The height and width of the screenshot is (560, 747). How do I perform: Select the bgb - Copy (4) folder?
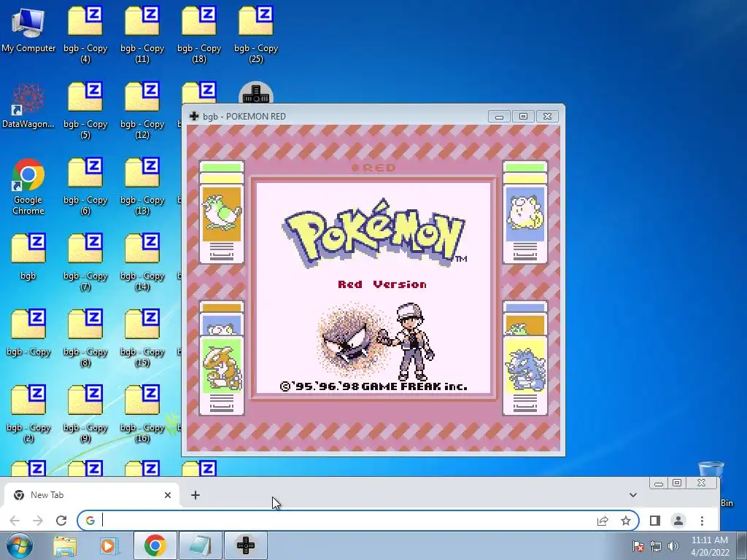tap(85, 34)
